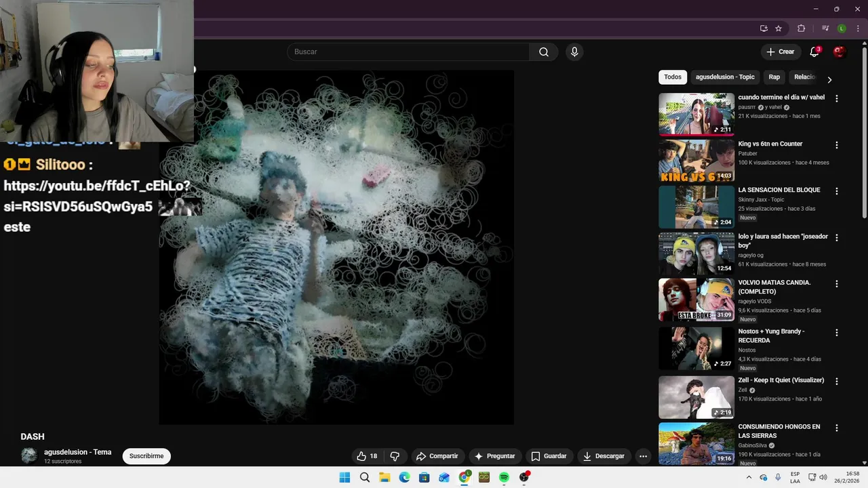Open taskbar volume speaker icon
This screenshot has width=868, height=488.
823,477
